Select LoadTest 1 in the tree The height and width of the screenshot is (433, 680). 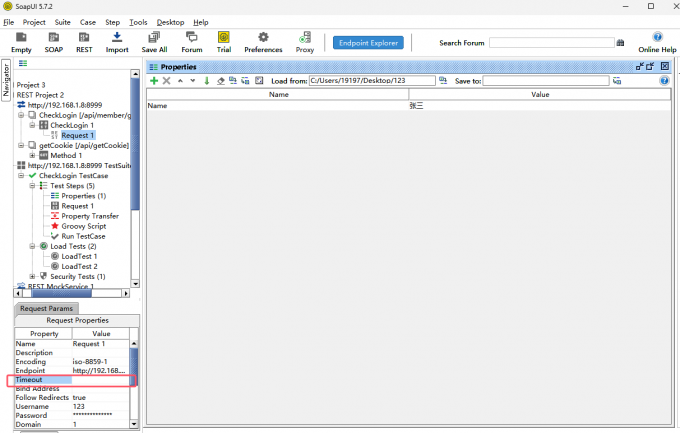[x=79, y=256]
